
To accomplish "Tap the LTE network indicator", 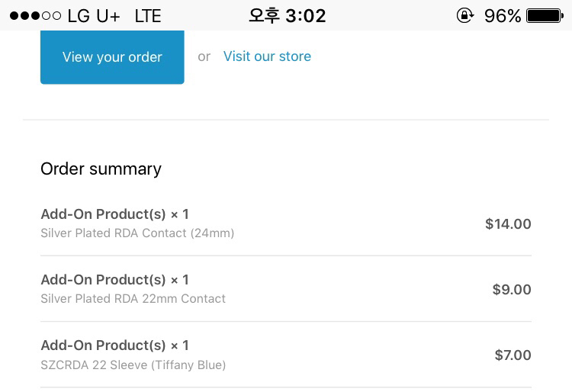I will coord(148,16).
